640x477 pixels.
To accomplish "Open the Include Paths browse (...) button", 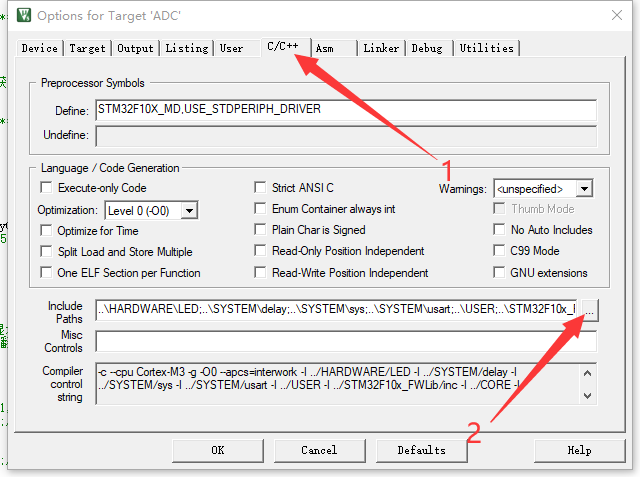I will click(590, 311).
